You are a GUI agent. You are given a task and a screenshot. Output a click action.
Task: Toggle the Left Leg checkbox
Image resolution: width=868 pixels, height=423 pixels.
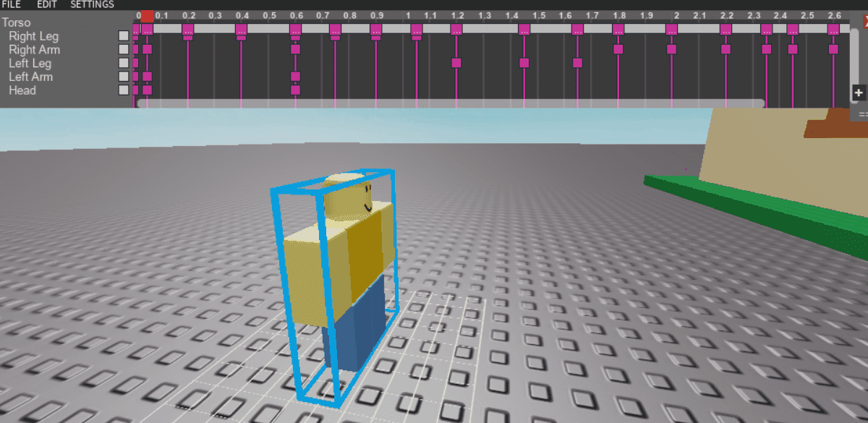pyautogui.click(x=124, y=63)
